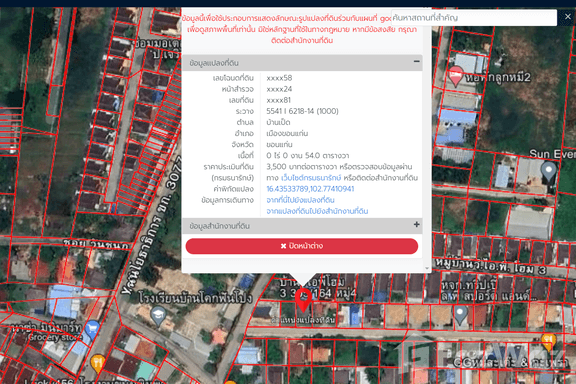Viewport: 576px width, 384px height.
Task: Select the gray marker on the sand-colored lots
Action: [x=460, y=315]
